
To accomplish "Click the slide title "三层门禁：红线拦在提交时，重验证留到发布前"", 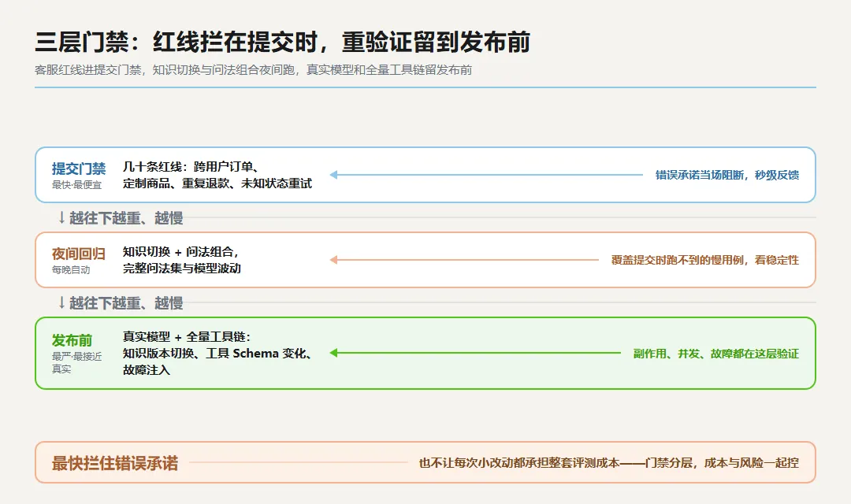I will coord(282,43).
